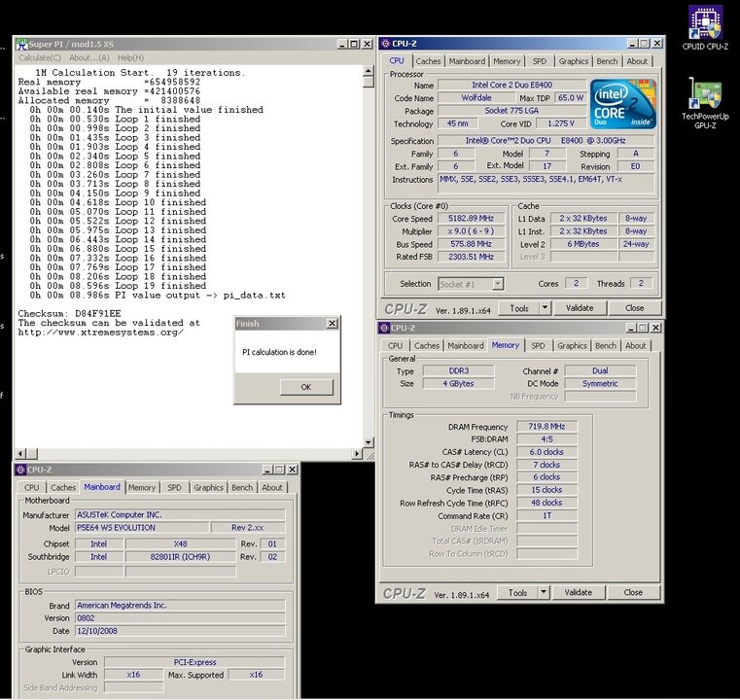Switch to Memory tab in the CPU-Z CPU window
740x700 pixels.
pyautogui.click(x=507, y=61)
